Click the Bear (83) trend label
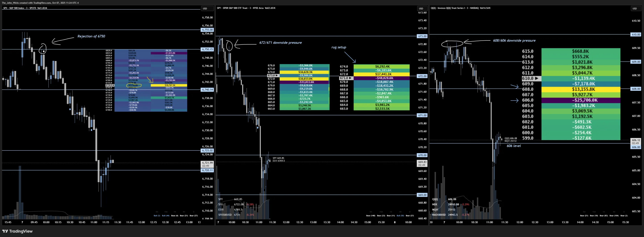644x237 pixels. pyautogui.click(x=604, y=216)
